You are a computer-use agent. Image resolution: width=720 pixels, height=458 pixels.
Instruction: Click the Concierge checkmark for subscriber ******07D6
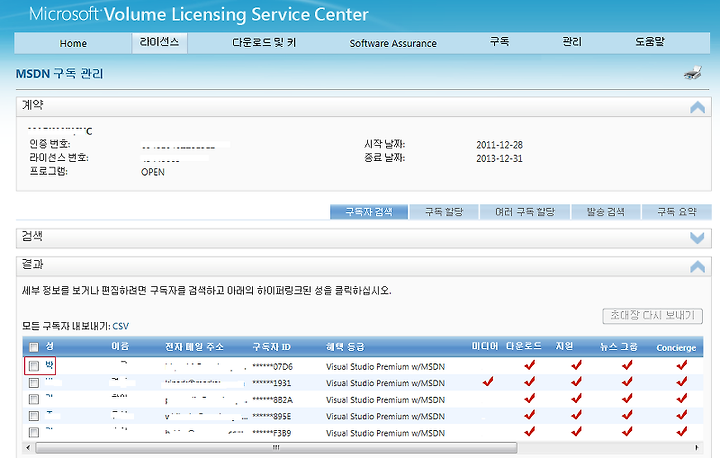[x=682, y=365]
